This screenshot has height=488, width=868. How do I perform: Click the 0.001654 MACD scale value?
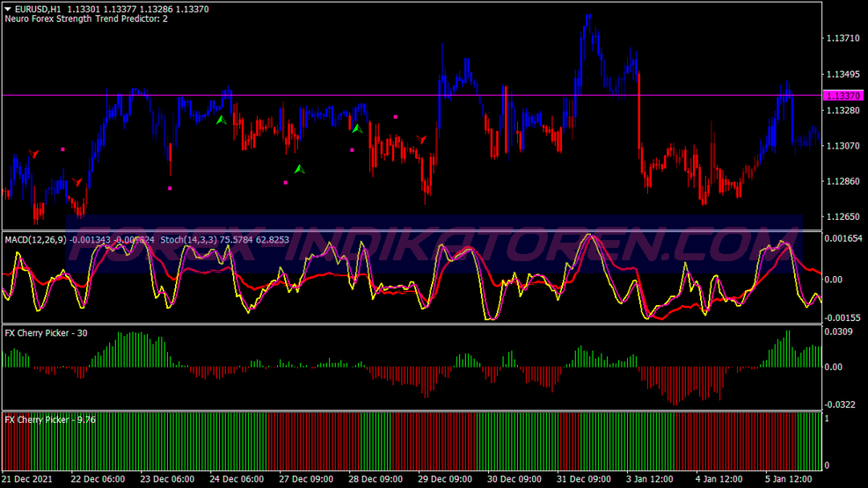(x=843, y=238)
